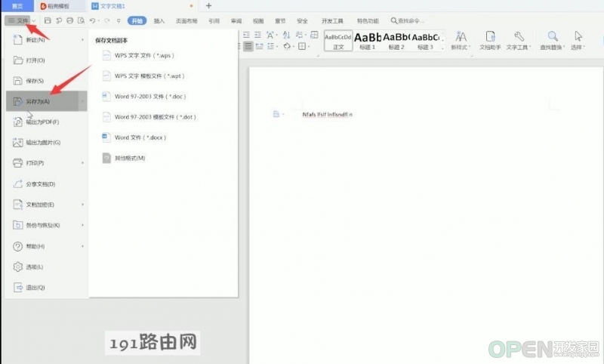Viewport: 604px width, 364px height.
Task: Apply the 标题 1 heading style
Action: (x=368, y=41)
